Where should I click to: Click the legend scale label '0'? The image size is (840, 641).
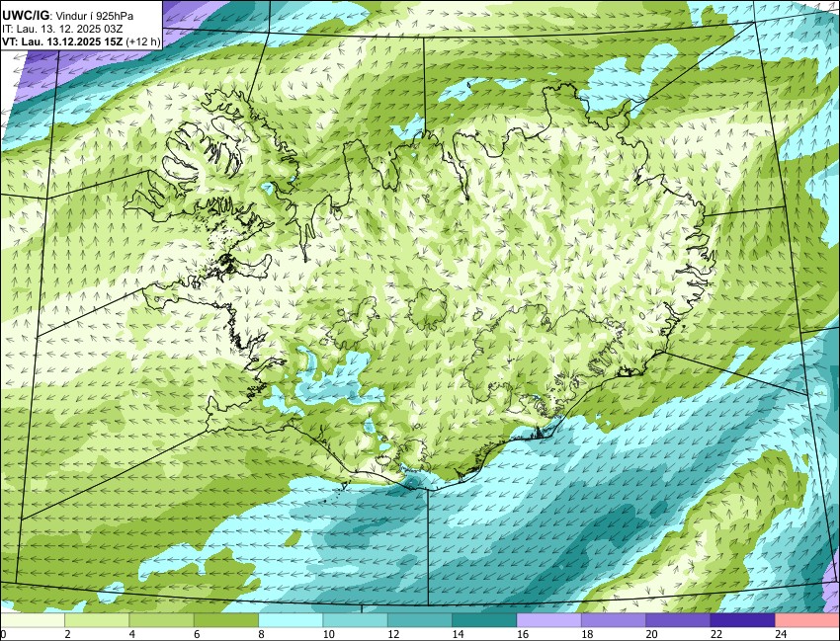point(3,634)
